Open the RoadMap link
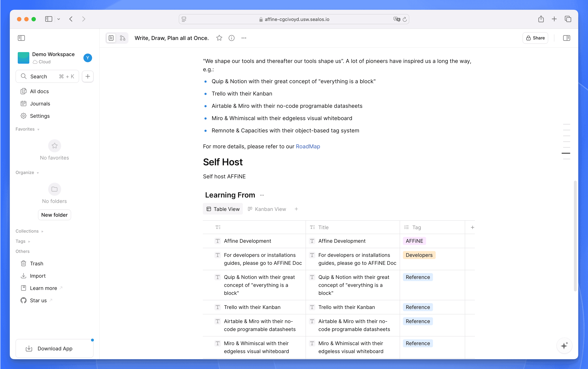 point(308,147)
